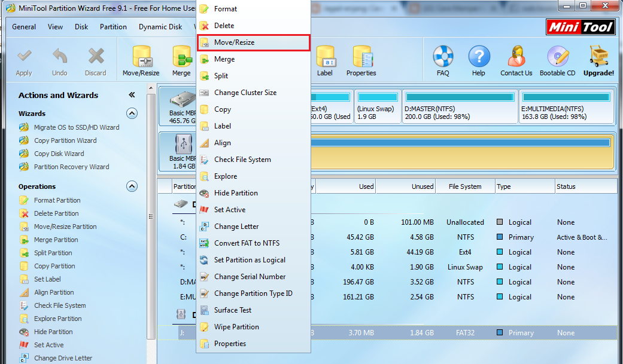This screenshot has height=364, width=623.
Task: Open the Partition menu
Action: point(113,26)
